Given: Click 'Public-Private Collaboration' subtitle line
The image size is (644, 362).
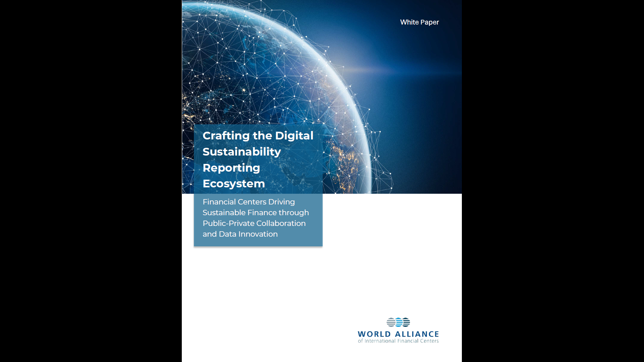Looking at the screenshot, I should pyautogui.click(x=254, y=223).
